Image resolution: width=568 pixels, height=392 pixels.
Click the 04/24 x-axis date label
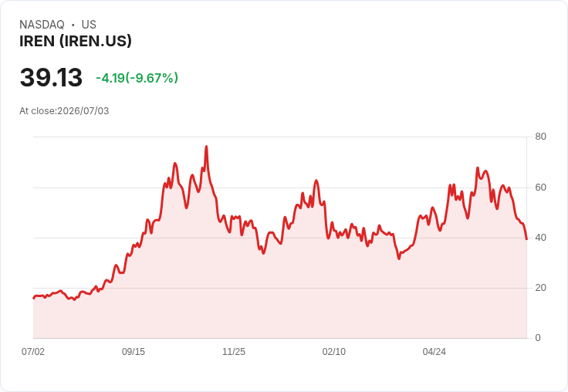[434, 351]
